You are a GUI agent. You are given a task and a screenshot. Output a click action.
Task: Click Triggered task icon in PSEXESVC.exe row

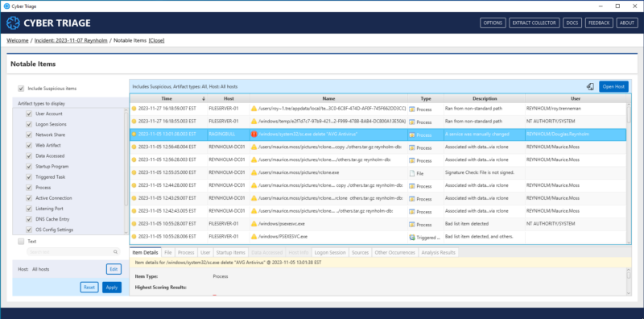pyautogui.click(x=411, y=237)
